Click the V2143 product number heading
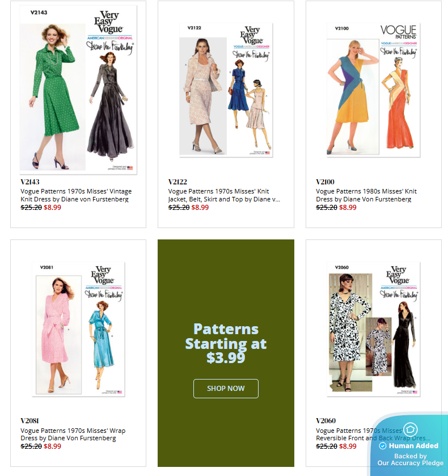Image resolution: width=448 pixels, height=476 pixels. 30,182
